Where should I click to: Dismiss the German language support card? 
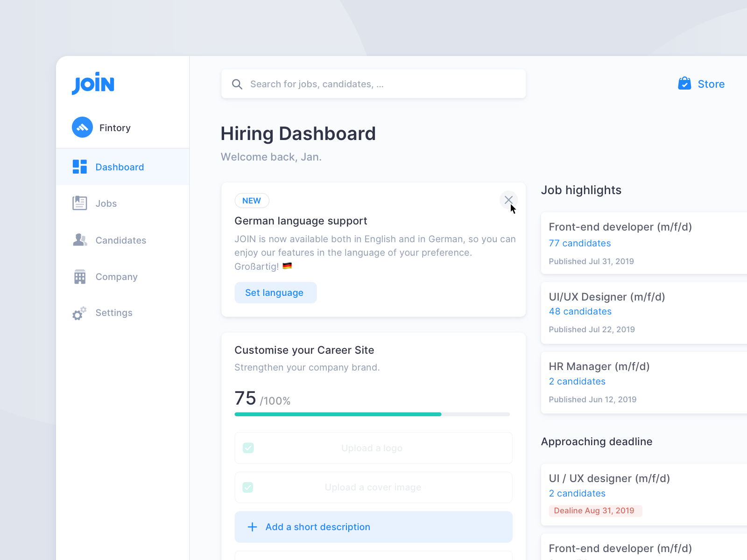508,200
